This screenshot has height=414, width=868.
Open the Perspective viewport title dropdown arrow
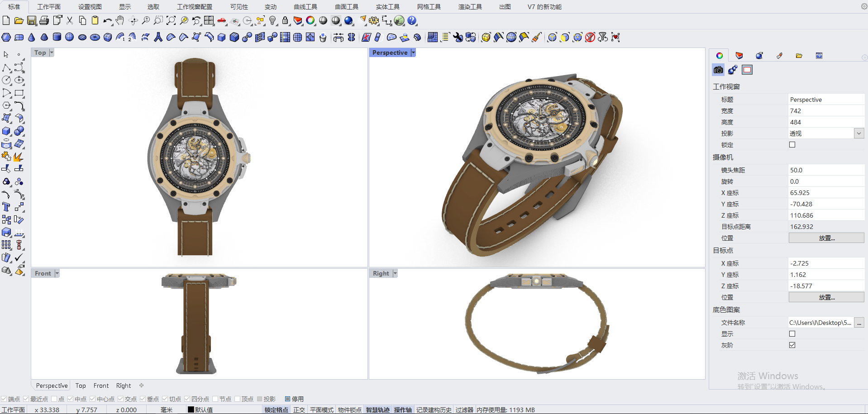(x=413, y=52)
